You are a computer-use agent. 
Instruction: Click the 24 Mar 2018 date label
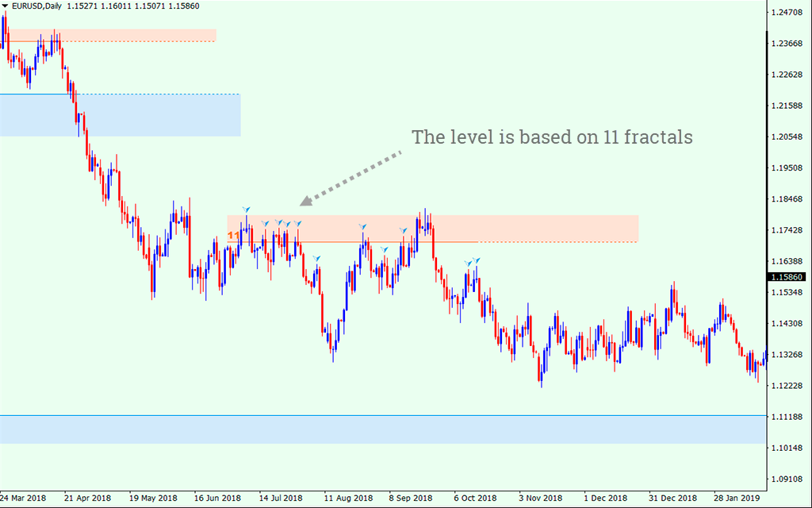pyautogui.click(x=23, y=498)
